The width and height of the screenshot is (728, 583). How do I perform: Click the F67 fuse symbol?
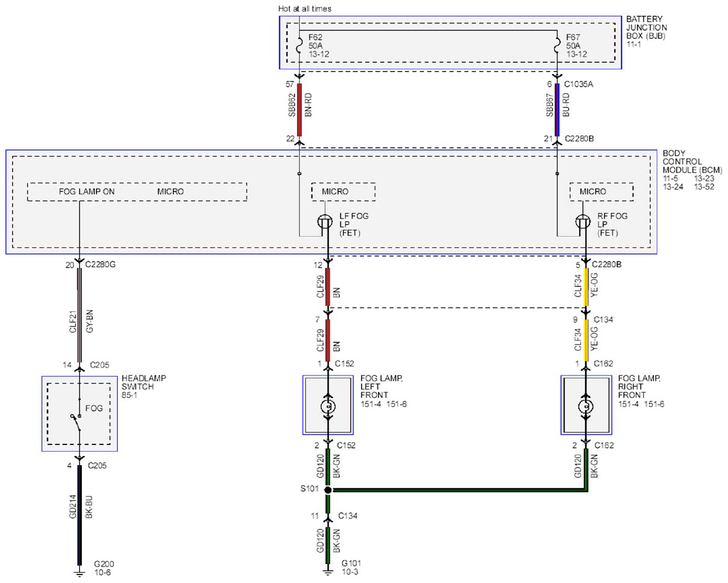[x=556, y=46]
